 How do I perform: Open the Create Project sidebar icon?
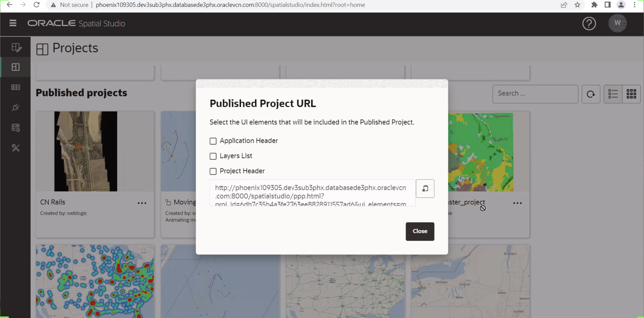coord(15,47)
